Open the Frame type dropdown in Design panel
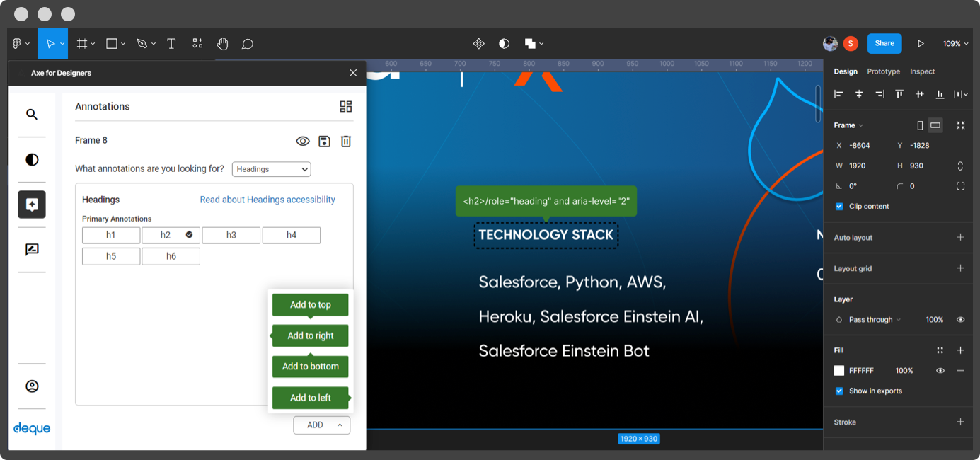 (849, 125)
